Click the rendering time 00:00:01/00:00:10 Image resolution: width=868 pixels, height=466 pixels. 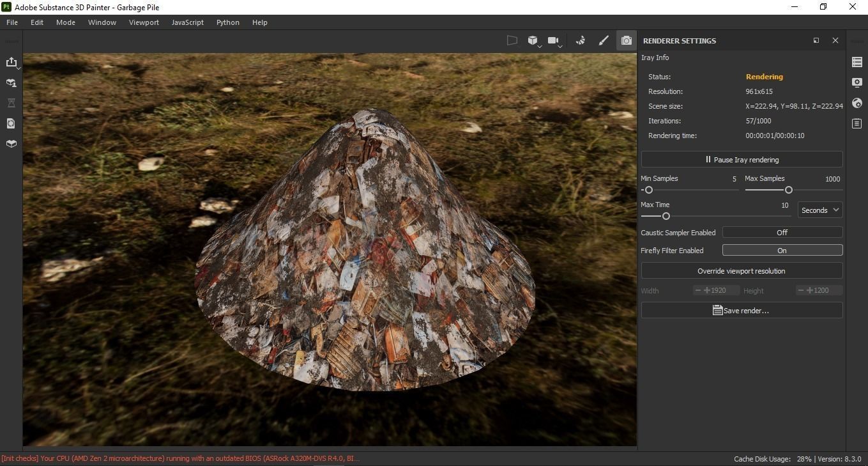tap(775, 136)
